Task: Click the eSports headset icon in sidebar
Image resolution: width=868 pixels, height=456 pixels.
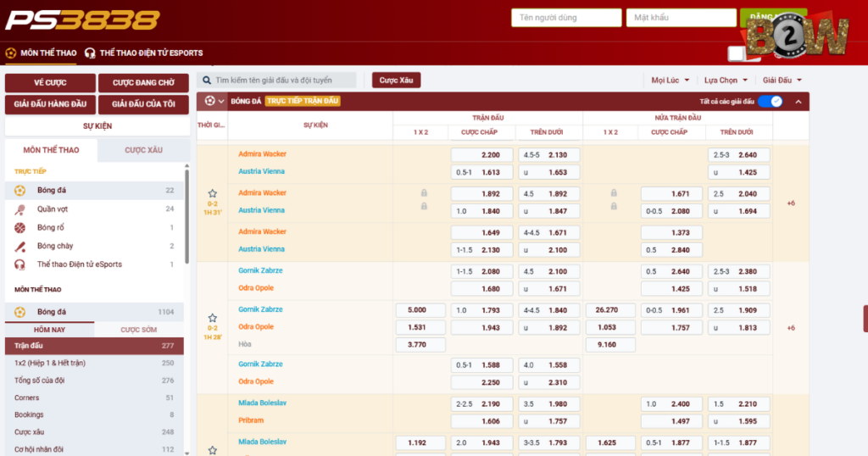Action: click(20, 264)
